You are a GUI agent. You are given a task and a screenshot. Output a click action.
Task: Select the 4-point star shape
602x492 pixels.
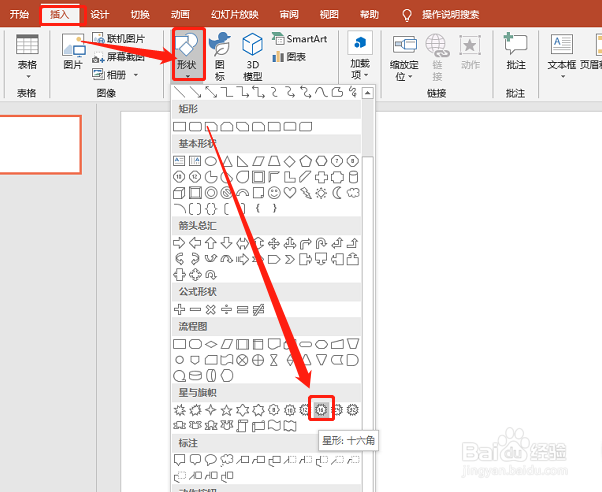(211, 410)
